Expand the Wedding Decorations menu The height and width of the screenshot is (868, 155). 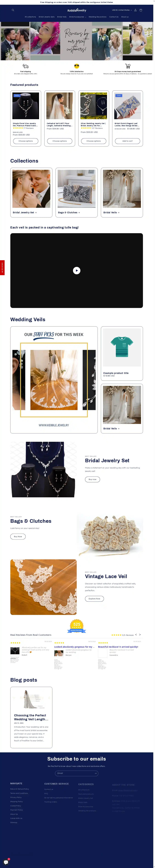(97, 17)
